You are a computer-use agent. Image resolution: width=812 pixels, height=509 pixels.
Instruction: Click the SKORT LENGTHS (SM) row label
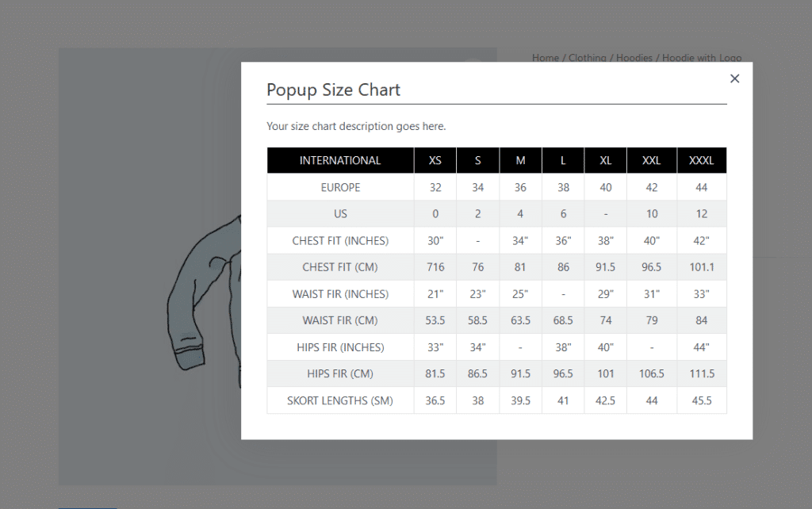(x=340, y=400)
